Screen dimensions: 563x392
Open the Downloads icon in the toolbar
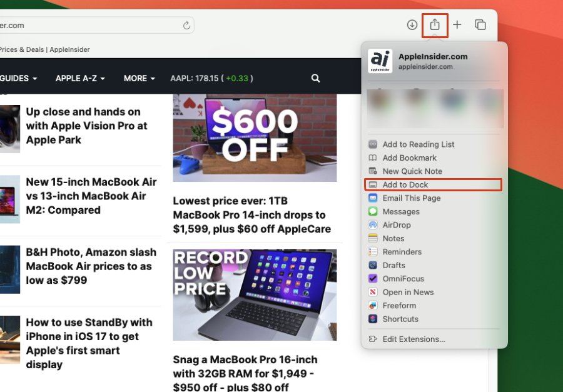(x=412, y=25)
